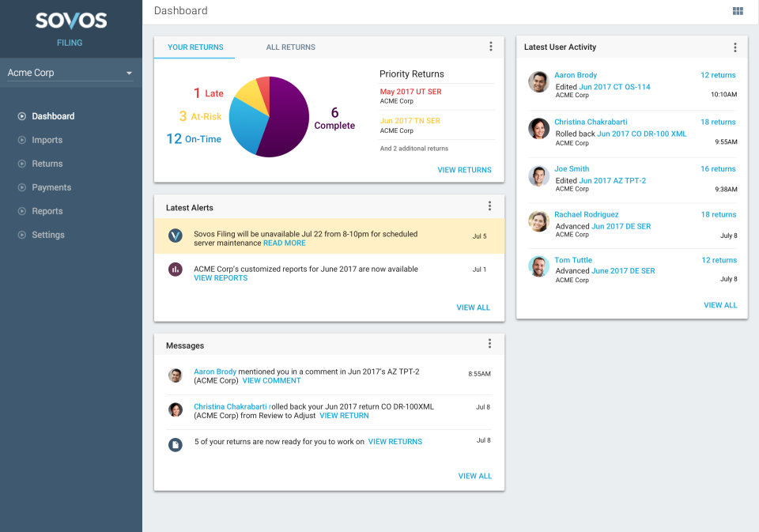
Task: Open the Acme Corp dropdown arrow
Action: click(129, 72)
